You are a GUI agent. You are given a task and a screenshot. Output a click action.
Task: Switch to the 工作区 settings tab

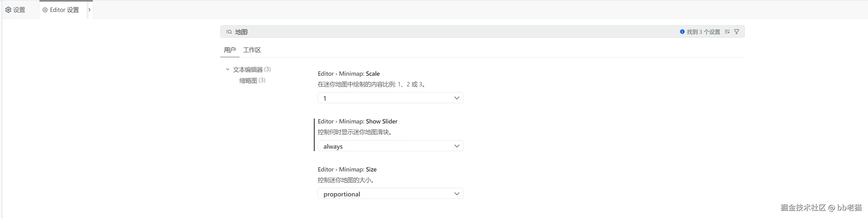coord(252,50)
